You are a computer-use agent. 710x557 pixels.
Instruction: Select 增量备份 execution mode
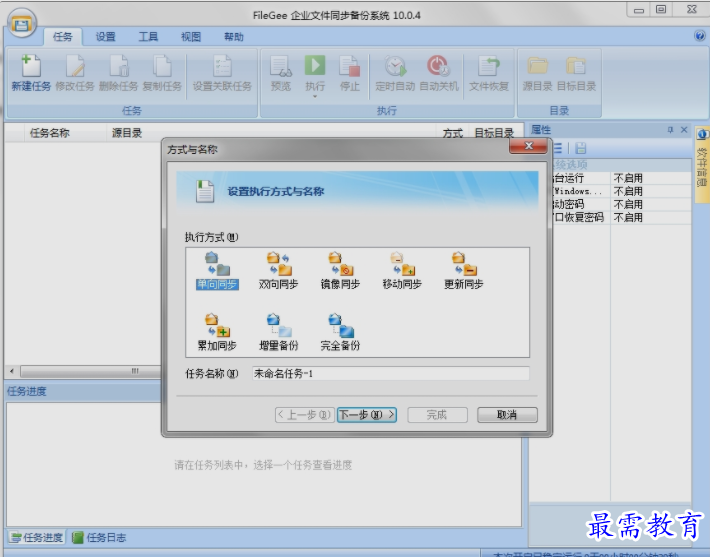278,333
